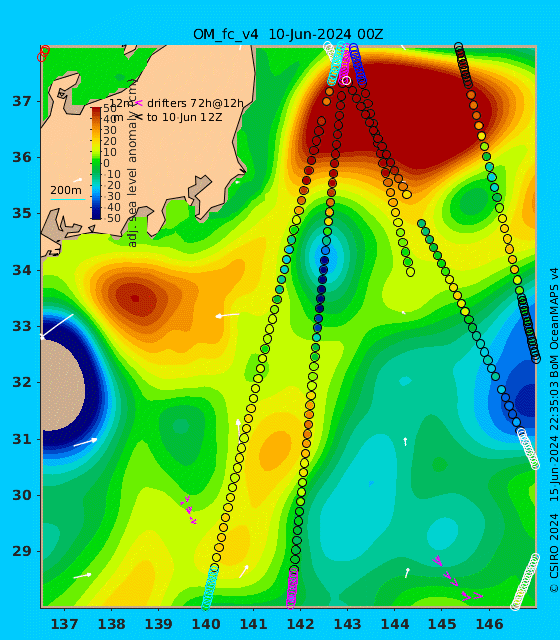This screenshot has height=640, width=560.
Task: Click the grey masked semicircle on the west edge
Action: [x=63, y=385]
